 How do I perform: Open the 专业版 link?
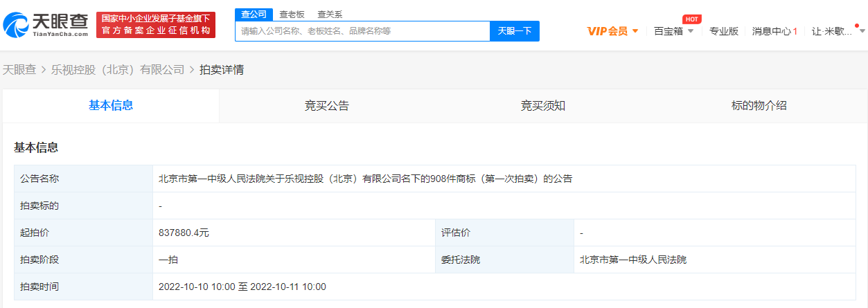point(723,31)
